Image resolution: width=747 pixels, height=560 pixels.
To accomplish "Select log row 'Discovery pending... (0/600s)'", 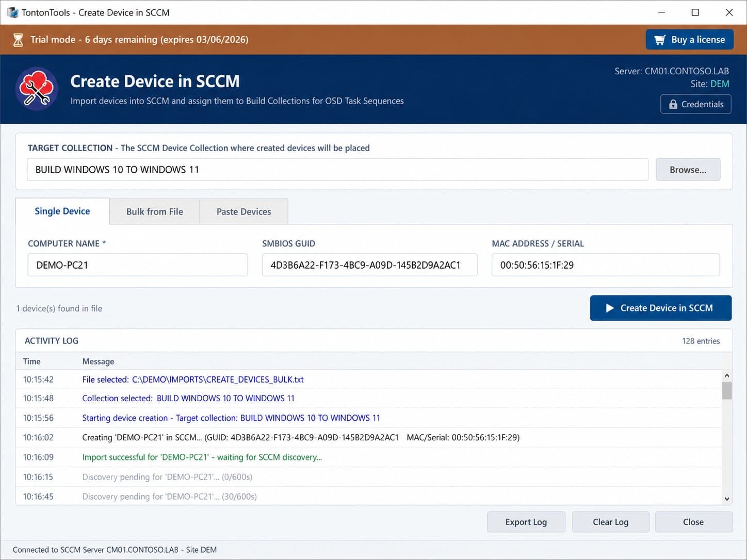I will point(368,477).
